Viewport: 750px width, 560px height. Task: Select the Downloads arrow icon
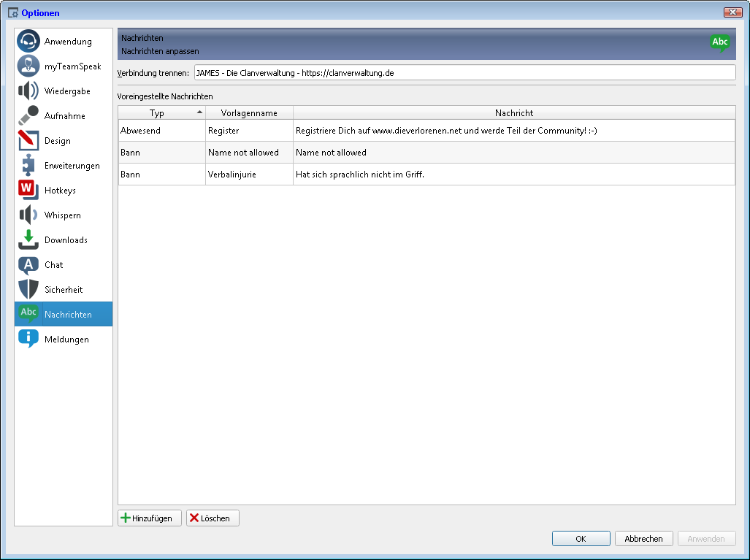point(28,240)
